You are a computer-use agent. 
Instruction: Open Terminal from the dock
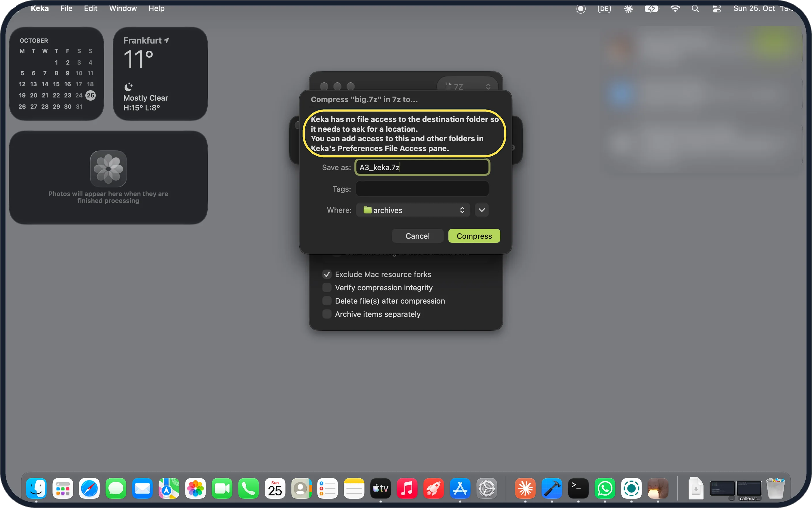(578, 488)
